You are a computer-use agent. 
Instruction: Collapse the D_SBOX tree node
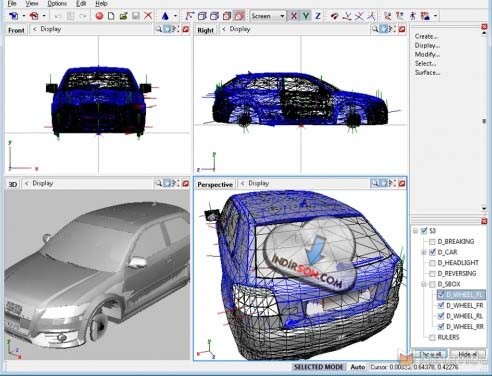(x=424, y=284)
